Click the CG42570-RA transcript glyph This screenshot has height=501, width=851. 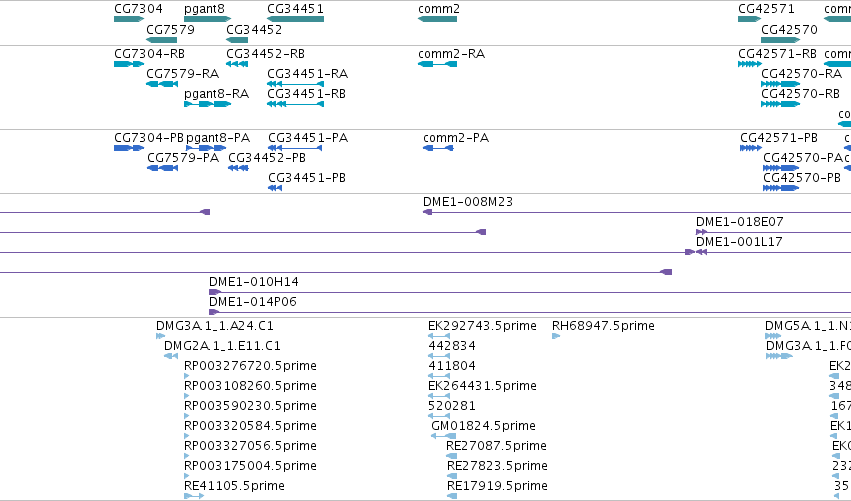pyautogui.click(x=780, y=84)
